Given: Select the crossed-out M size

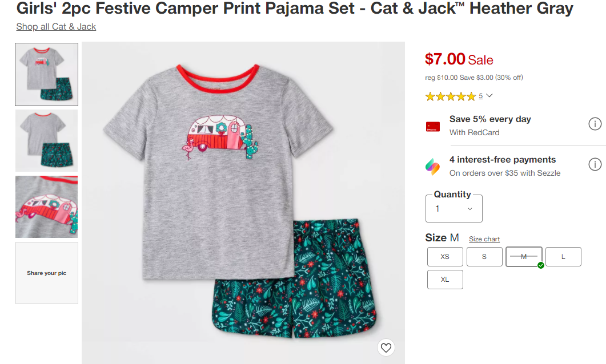Looking at the screenshot, I should [524, 257].
